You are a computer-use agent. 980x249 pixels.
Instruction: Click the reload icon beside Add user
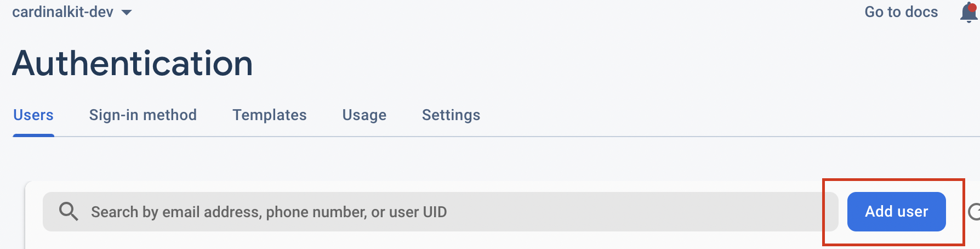click(x=975, y=212)
